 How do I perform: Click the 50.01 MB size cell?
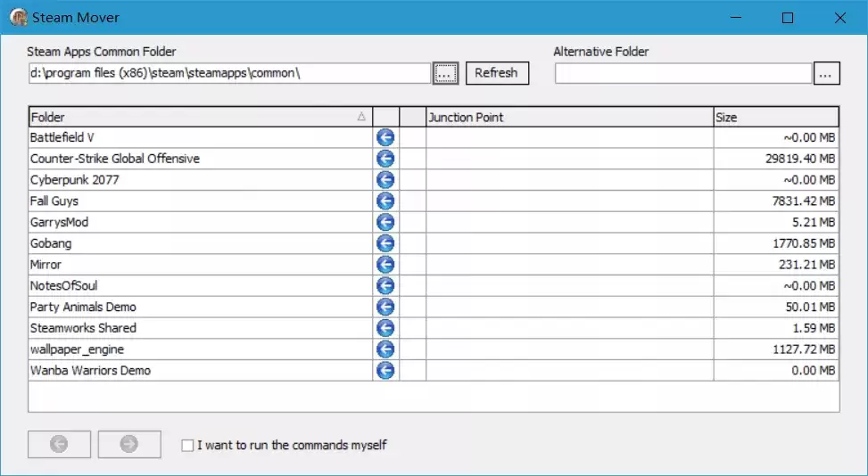[x=776, y=307]
